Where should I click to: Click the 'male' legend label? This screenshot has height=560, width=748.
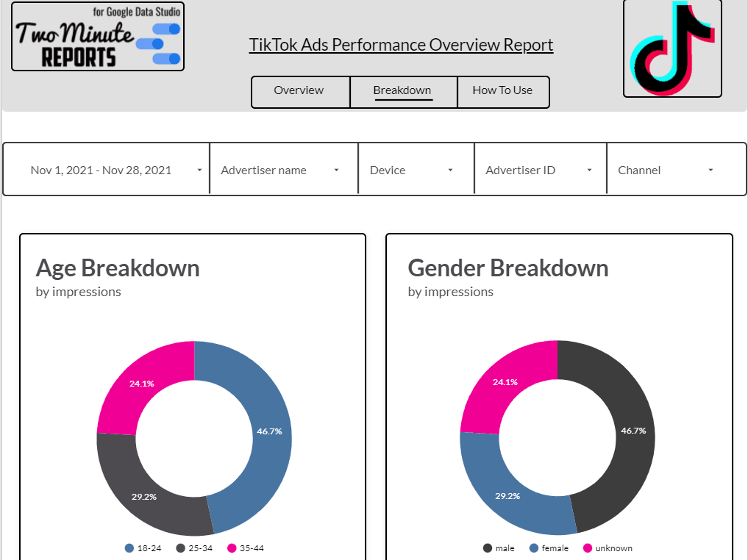505,548
